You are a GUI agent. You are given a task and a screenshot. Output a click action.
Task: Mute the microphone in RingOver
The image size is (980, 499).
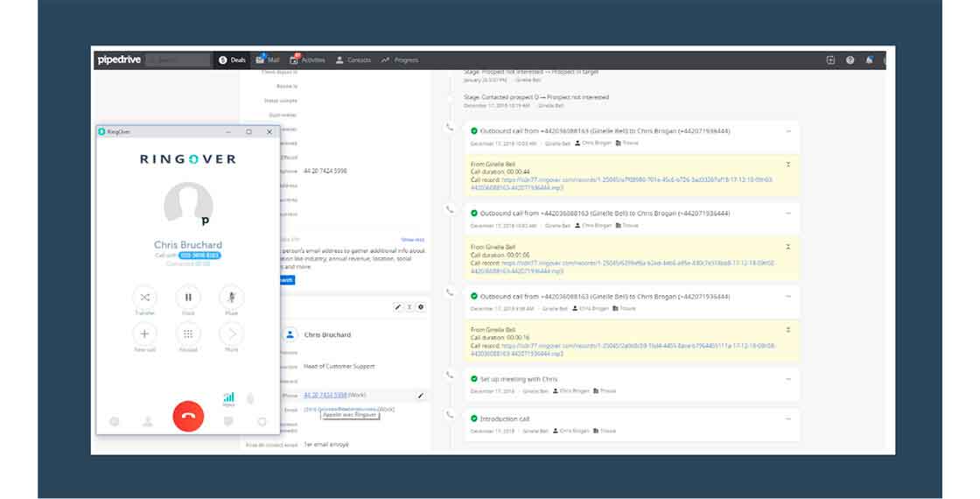[231, 297]
